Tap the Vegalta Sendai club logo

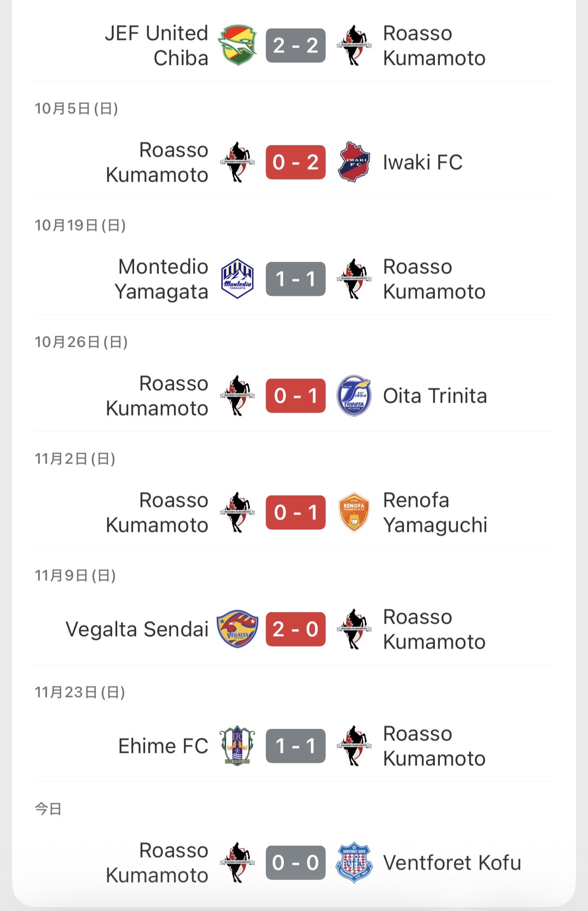click(237, 629)
